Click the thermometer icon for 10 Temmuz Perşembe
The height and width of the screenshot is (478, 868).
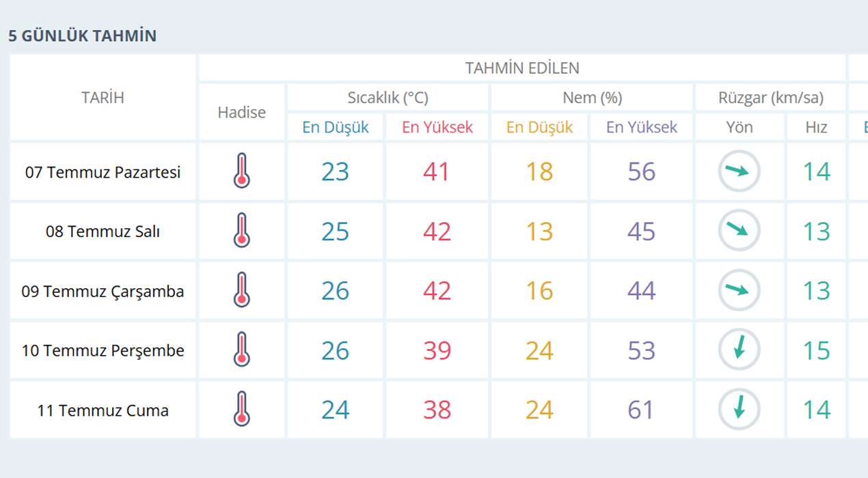(241, 350)
